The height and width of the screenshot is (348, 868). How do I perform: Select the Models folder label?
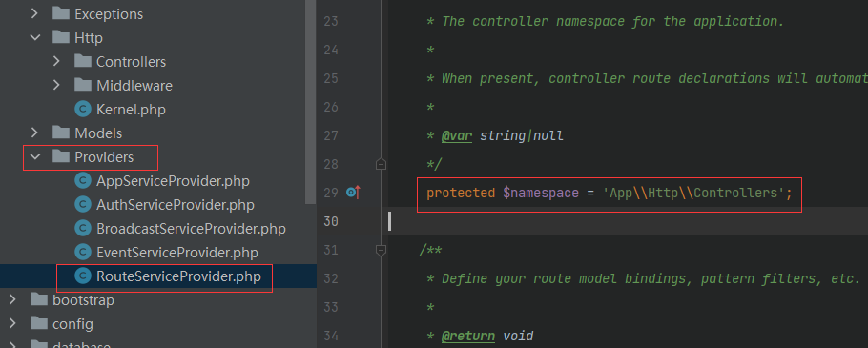(98, 133)
